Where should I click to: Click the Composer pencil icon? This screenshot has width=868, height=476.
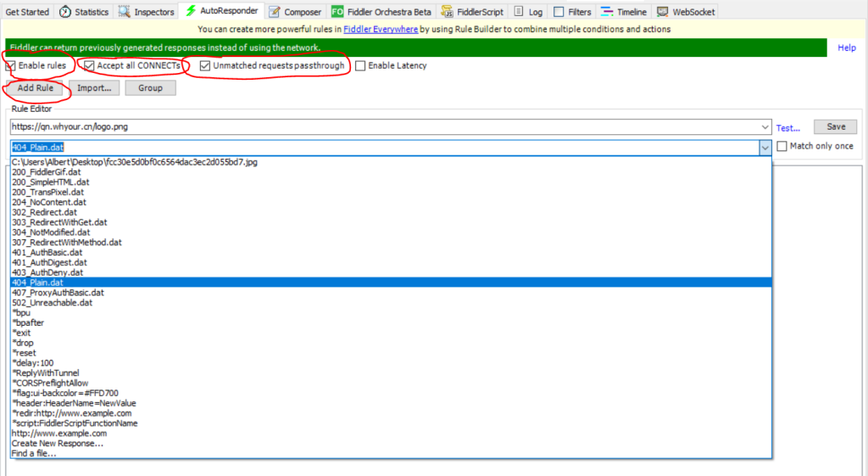tap(275, 12)
